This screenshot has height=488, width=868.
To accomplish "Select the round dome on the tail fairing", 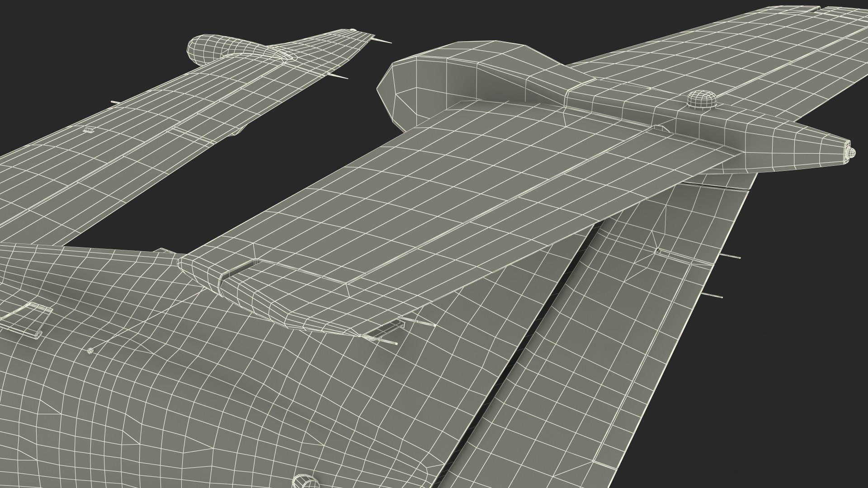I will click(702, 99).
